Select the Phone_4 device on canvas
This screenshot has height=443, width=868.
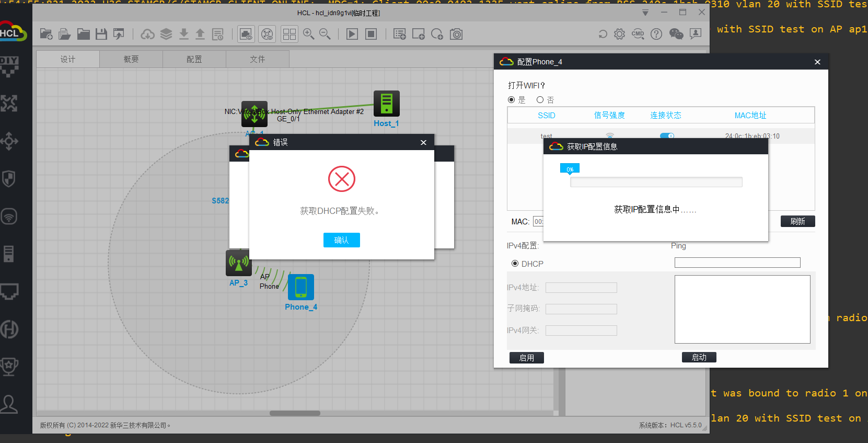point(301,287)
